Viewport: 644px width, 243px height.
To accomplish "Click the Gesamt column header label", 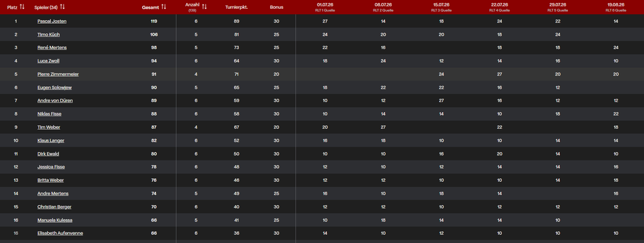I will tap(150, 7).
